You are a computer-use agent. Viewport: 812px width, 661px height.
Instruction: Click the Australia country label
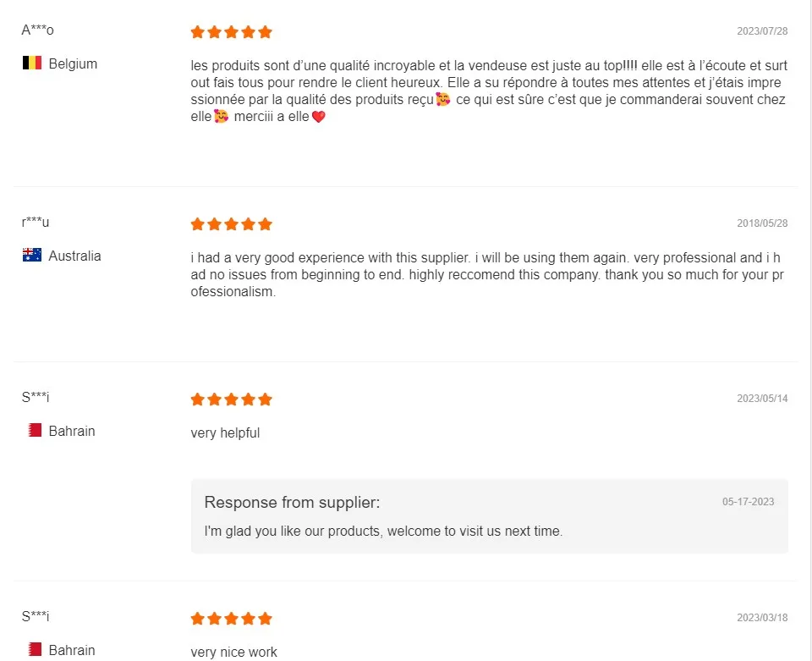74,256
